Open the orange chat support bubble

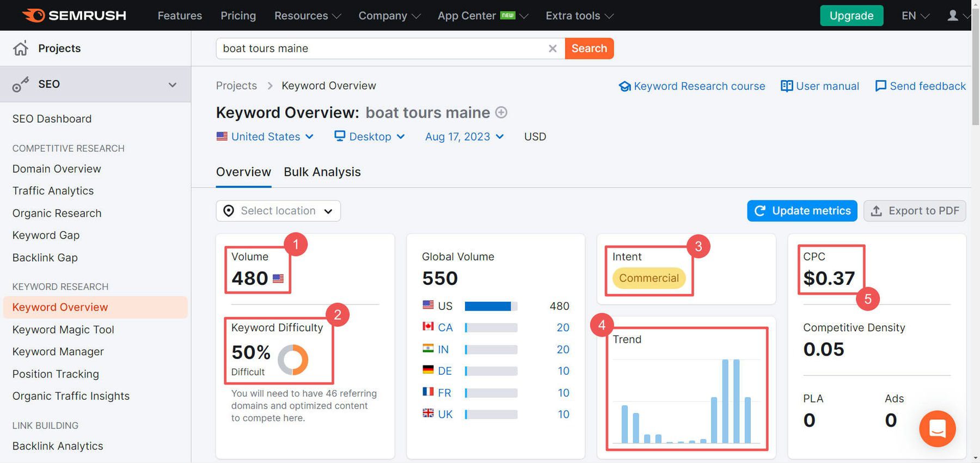(x=937, y=429)
